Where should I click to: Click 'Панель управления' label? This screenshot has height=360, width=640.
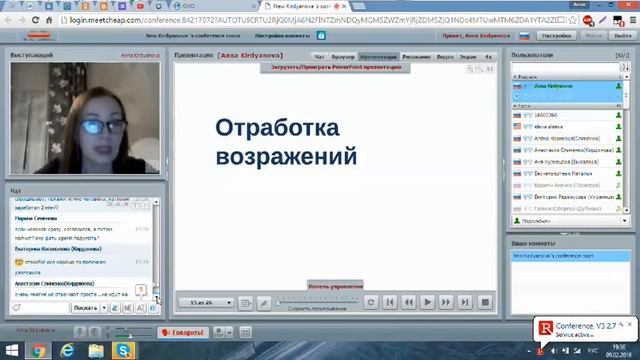pos(335,286)
